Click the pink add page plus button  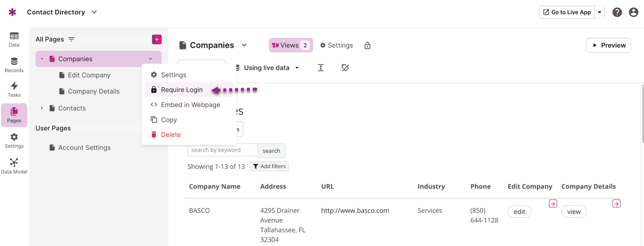pos(157,40)
